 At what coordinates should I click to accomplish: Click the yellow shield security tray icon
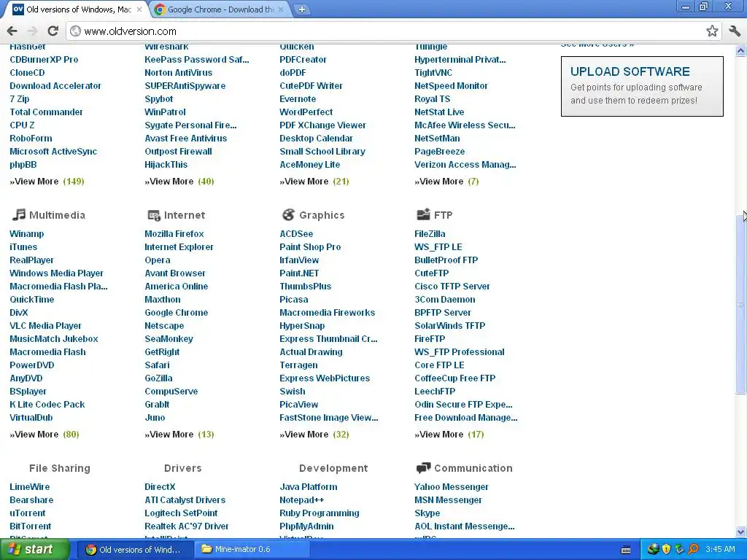(x=666, y=549)
